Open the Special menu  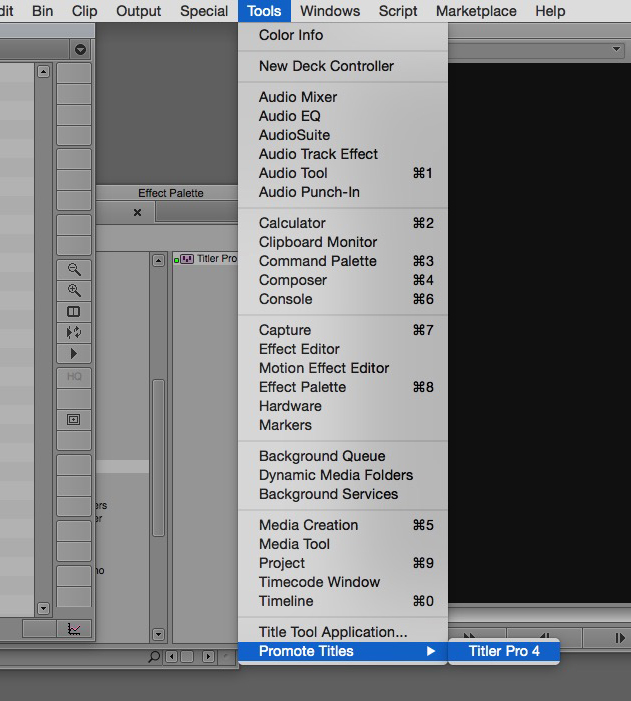point(204,11)
